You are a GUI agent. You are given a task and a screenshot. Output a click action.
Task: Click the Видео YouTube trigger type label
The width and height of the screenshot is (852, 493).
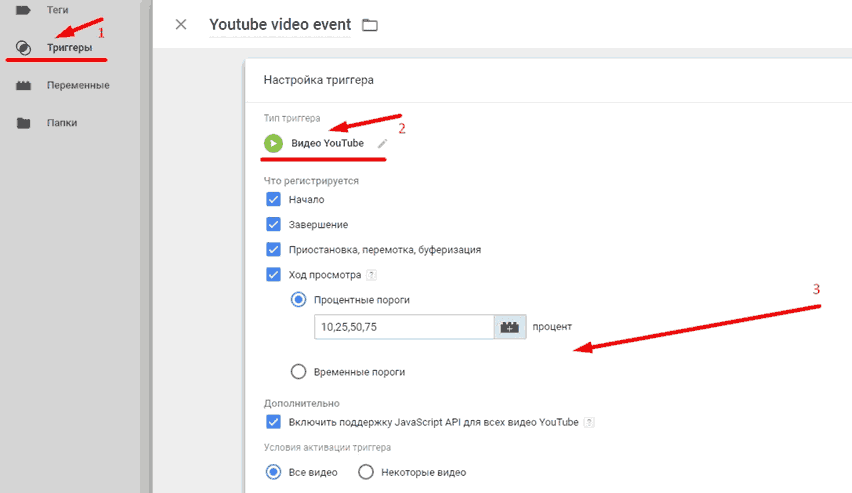click(328, 143)
